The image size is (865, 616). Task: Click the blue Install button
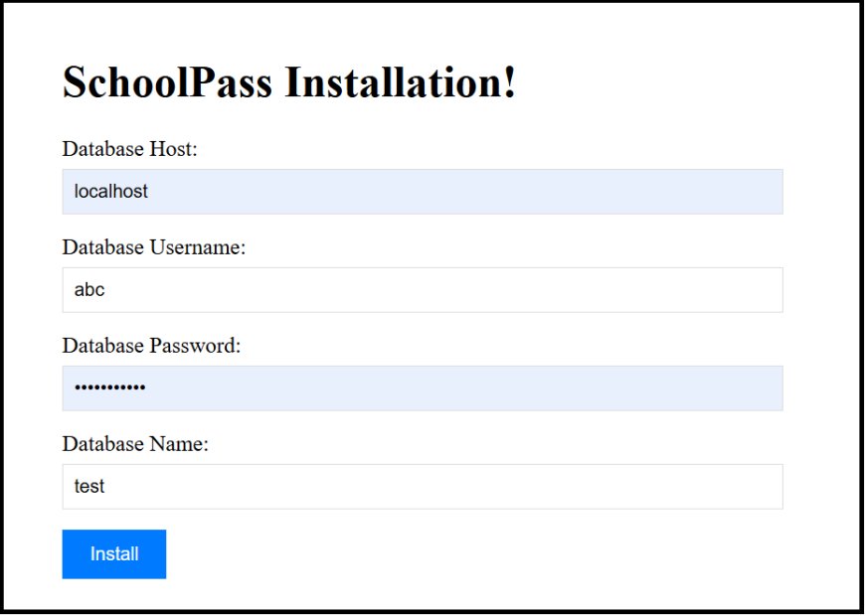(x=114, y=553)
